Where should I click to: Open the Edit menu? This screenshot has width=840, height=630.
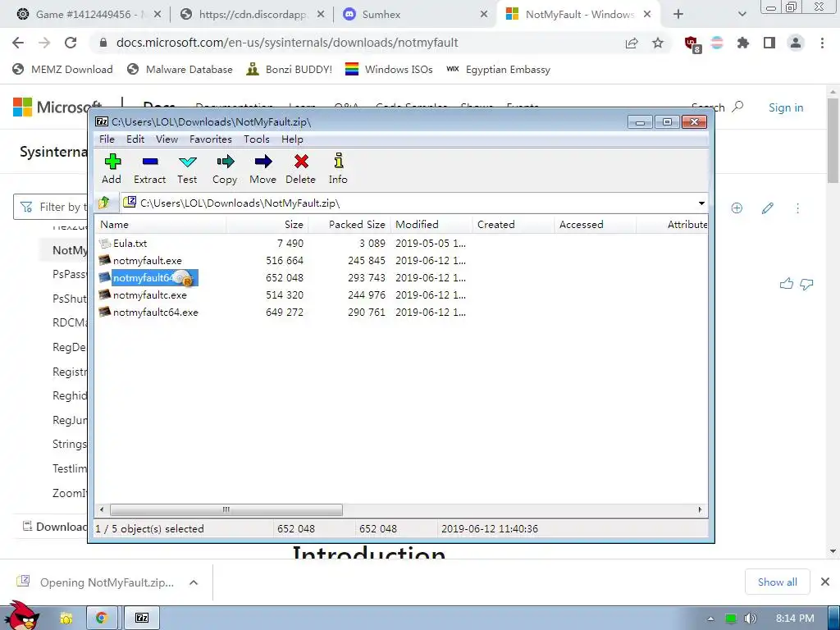click(x=135, y=139)
